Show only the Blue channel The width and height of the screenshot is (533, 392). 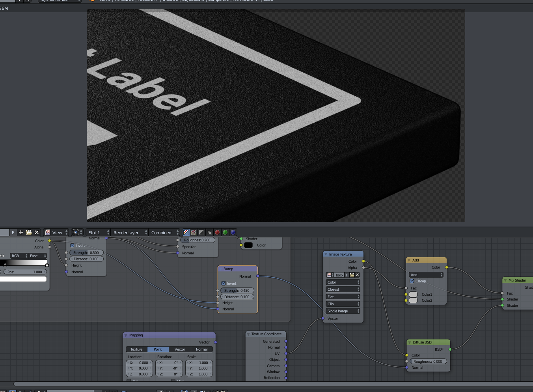pos(233,232)
